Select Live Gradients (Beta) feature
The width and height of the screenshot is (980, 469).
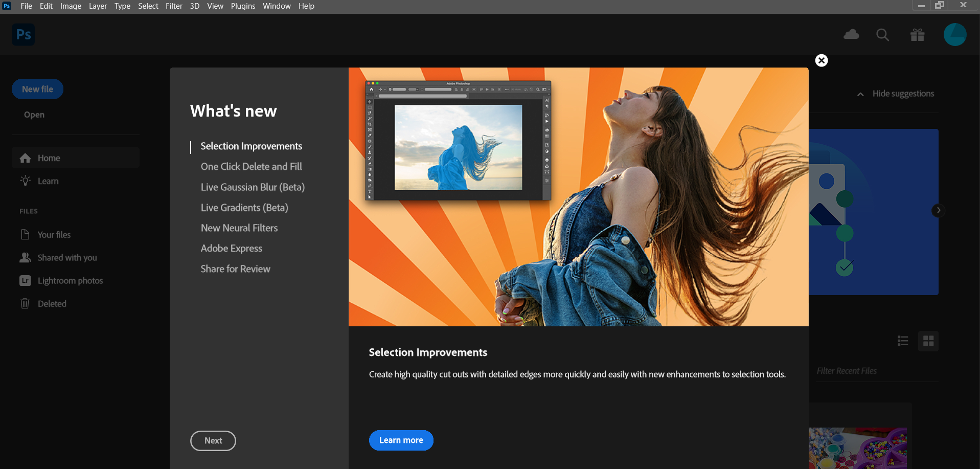click(244, 208)
